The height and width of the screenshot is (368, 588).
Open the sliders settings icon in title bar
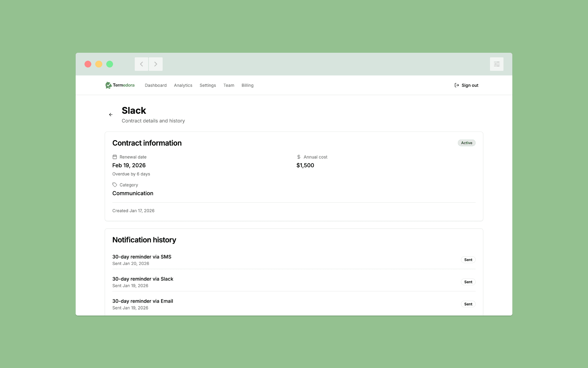click(496, 64)
